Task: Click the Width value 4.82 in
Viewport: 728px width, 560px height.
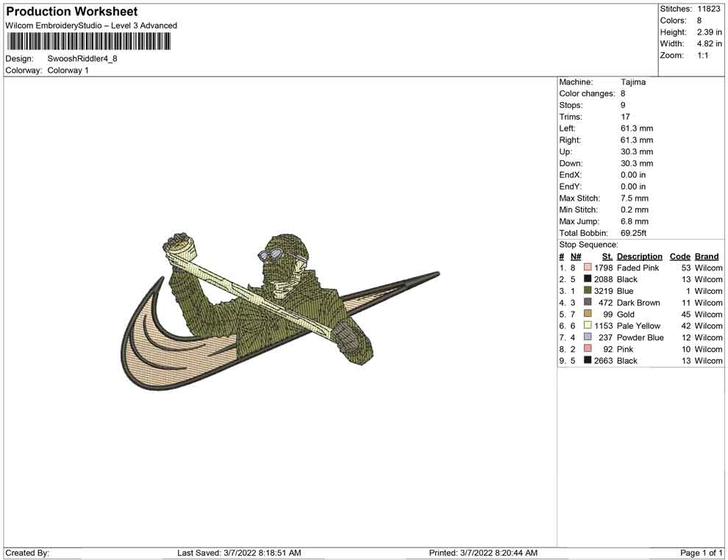Action: tap(709, 43)
